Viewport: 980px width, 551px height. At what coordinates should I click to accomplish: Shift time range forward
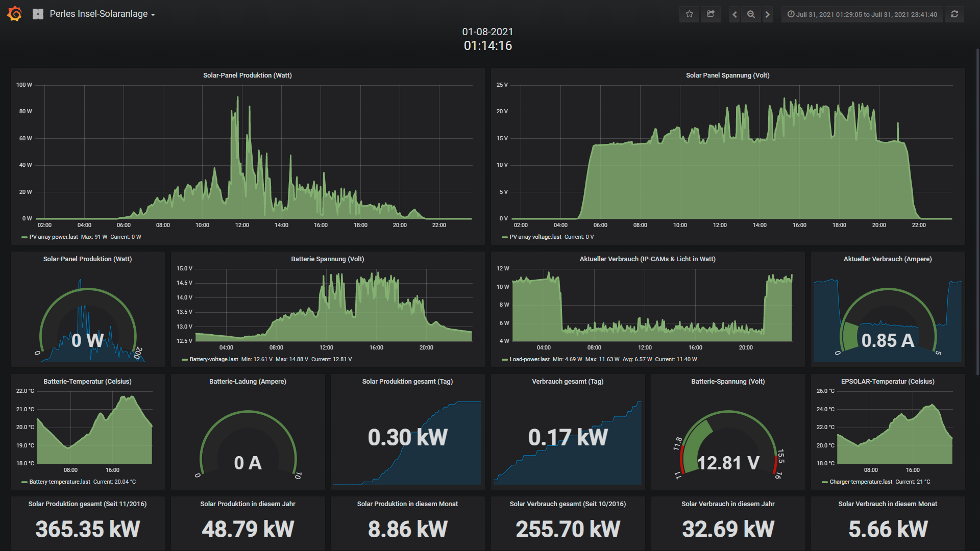click(767, 14)
